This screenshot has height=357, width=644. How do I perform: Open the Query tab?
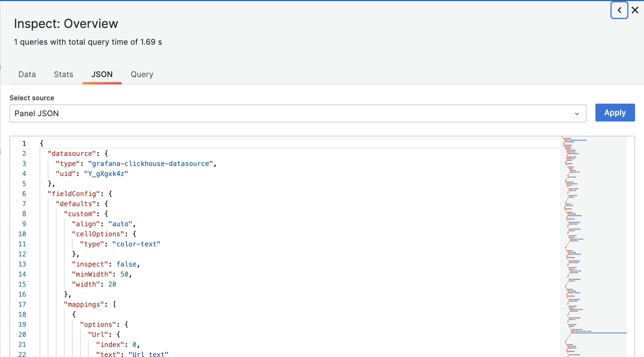[x=142, y=74]
